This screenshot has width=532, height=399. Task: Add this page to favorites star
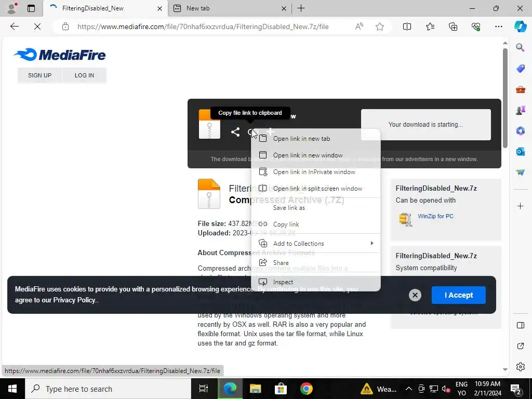(x=380, y=26)
